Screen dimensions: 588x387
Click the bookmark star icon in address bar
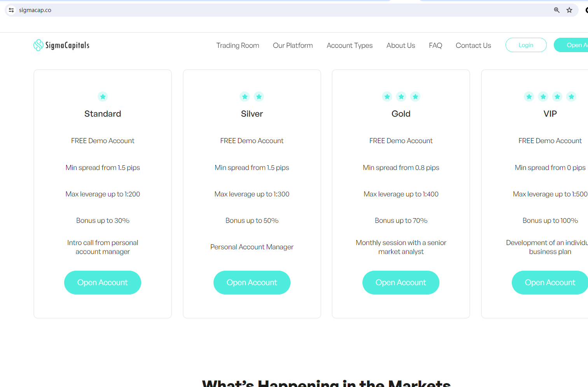coord(569,10)
